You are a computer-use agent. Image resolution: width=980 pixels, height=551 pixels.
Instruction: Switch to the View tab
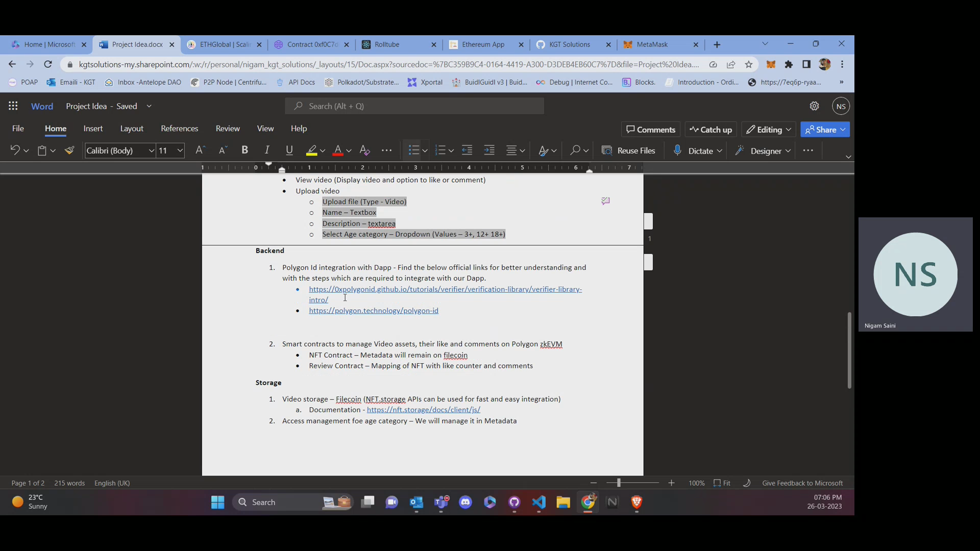[265, 129]
